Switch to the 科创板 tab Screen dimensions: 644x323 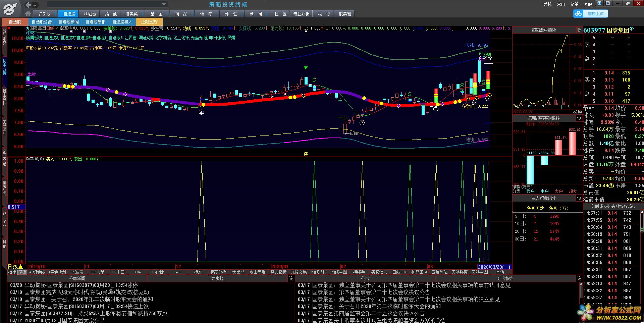coord(90,14)
